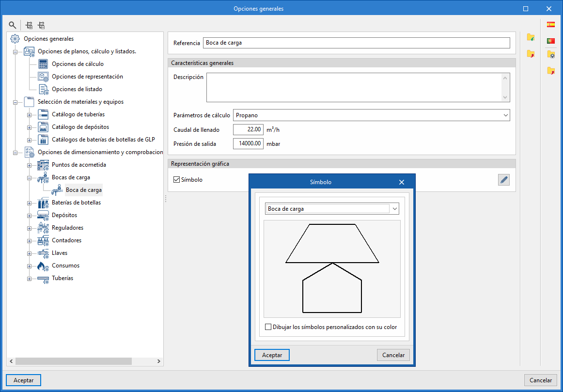Click Aceptar in the Símbolo dialog
Viewport: 563px width, 392px height.
pos(272,355)
